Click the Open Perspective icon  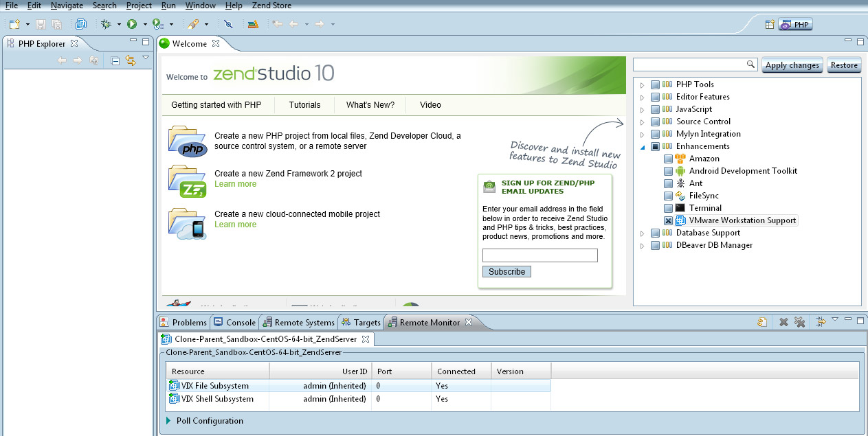tap(770, 24)
